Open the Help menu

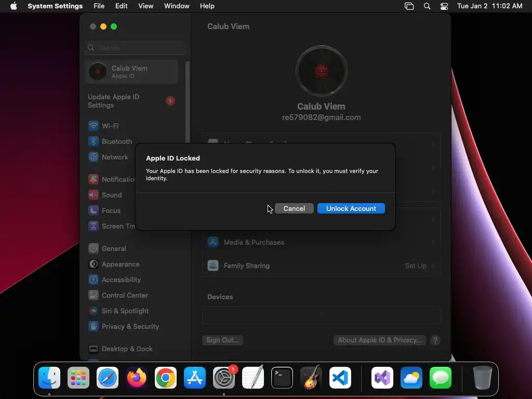207,6
